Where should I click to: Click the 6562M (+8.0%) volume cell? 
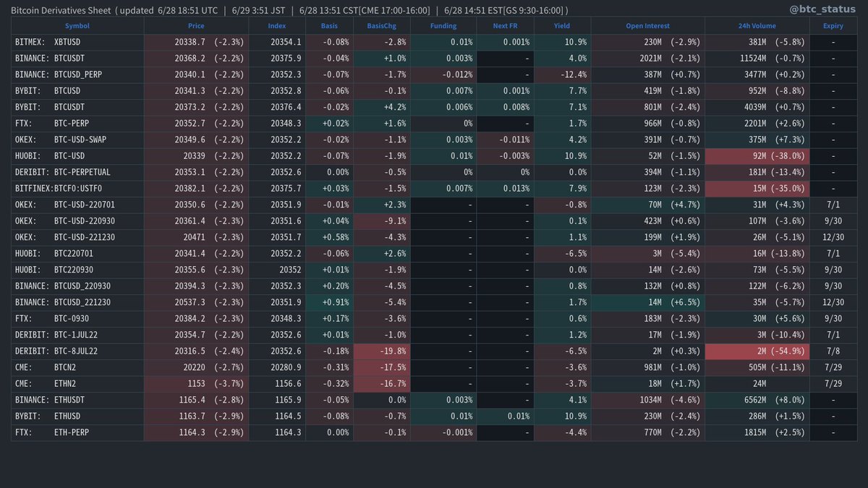[x=757, y=399]
